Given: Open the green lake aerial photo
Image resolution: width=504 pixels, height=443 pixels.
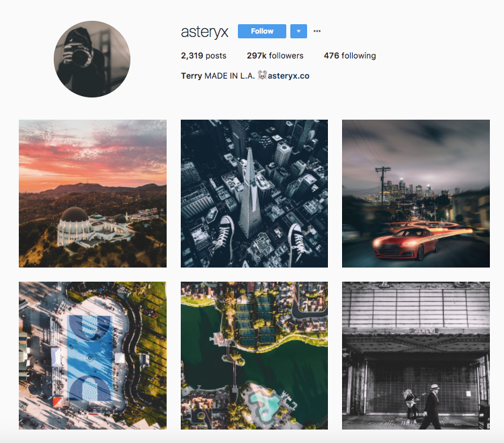Looking at the screenshot, I should (254, 356).
